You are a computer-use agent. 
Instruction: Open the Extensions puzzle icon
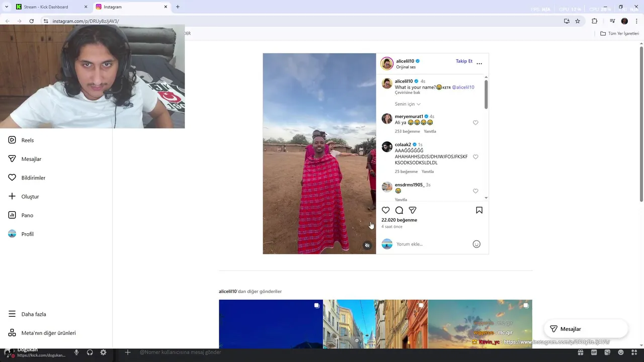click(x=594, y=21)
